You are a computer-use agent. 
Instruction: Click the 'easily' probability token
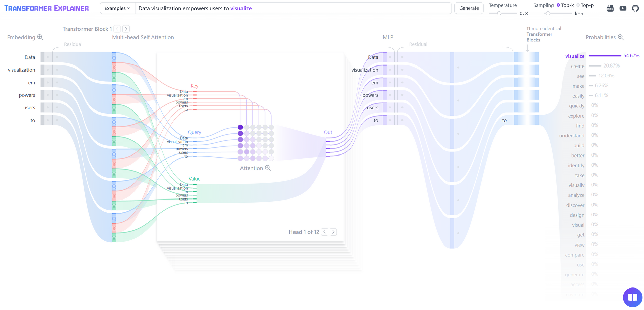578,96
